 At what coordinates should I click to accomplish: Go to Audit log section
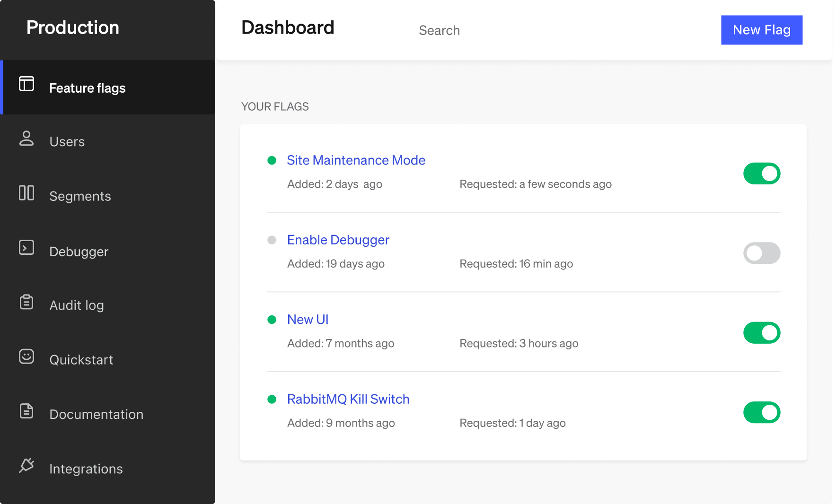click(x=77, y=305)
